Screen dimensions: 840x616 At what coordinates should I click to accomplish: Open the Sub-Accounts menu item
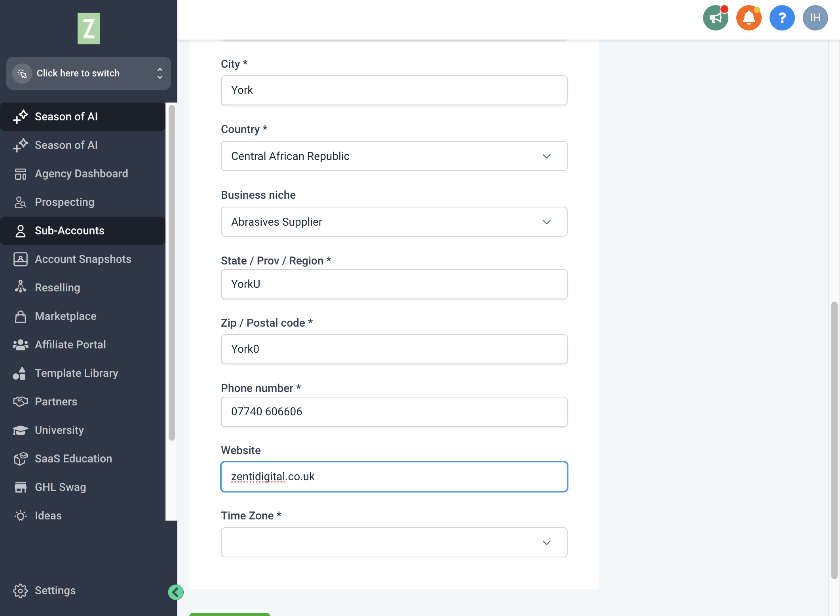83,231
